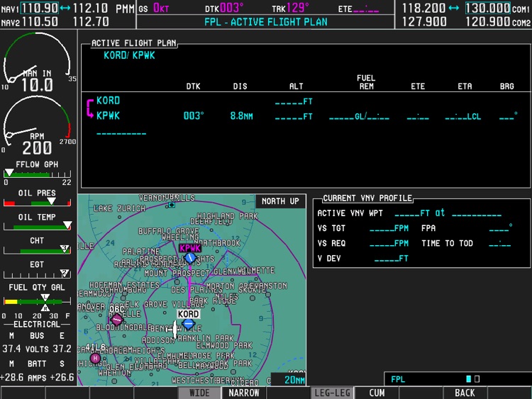The image size is (532, 399).
Task: Click the oil temp gauge pointer
Action: tap(67, 225)
